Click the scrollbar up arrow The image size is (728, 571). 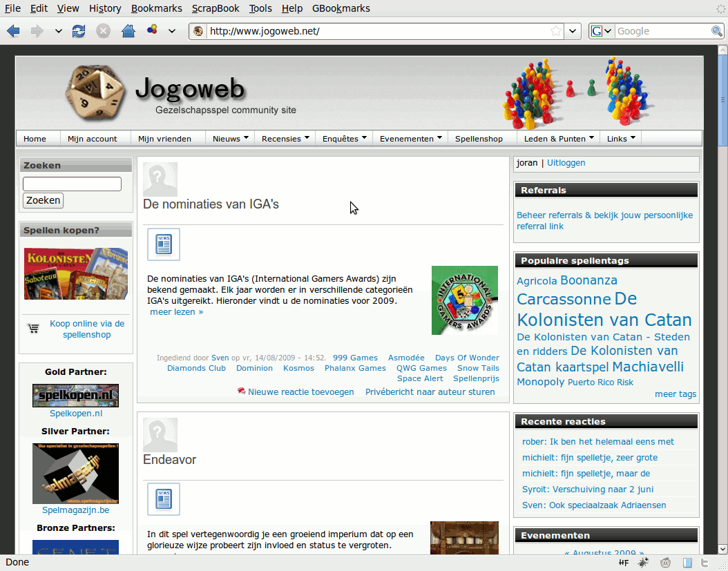722,50
